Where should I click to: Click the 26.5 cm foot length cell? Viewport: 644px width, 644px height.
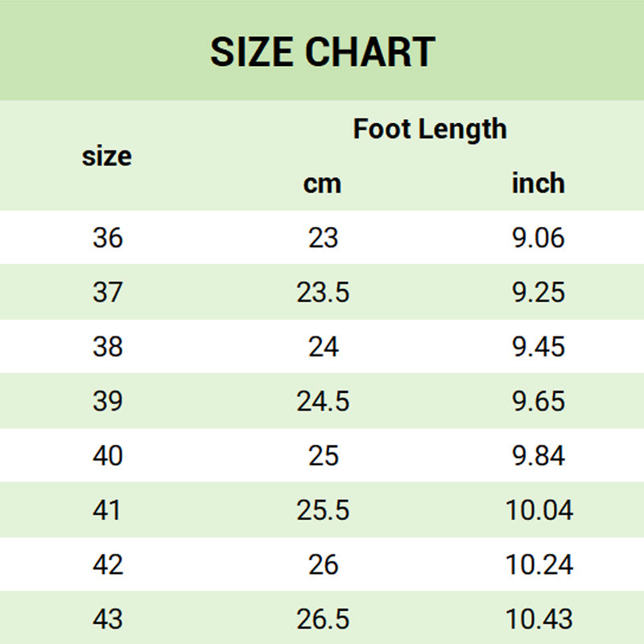pyautogui.click(x=323, y=619)
